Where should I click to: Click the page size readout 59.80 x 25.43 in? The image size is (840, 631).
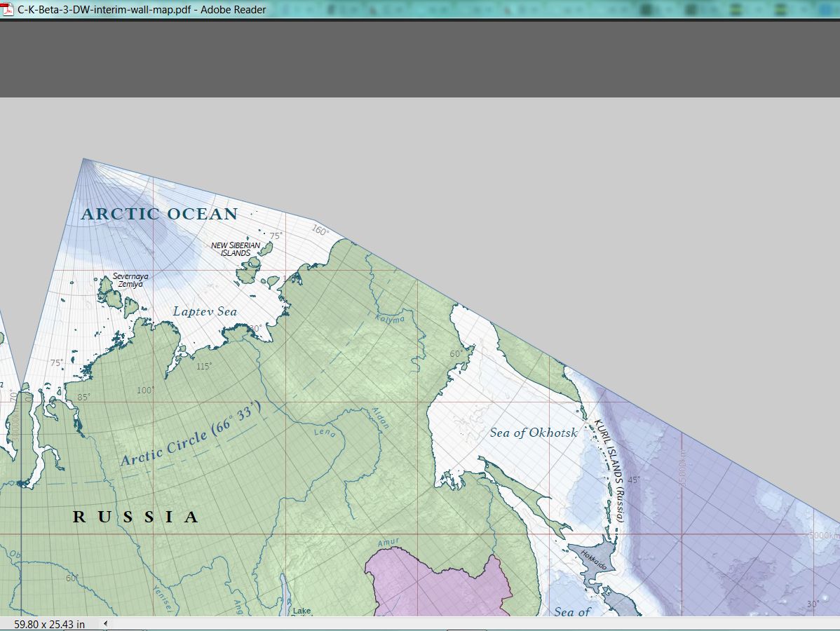click(x=49, y=624)
